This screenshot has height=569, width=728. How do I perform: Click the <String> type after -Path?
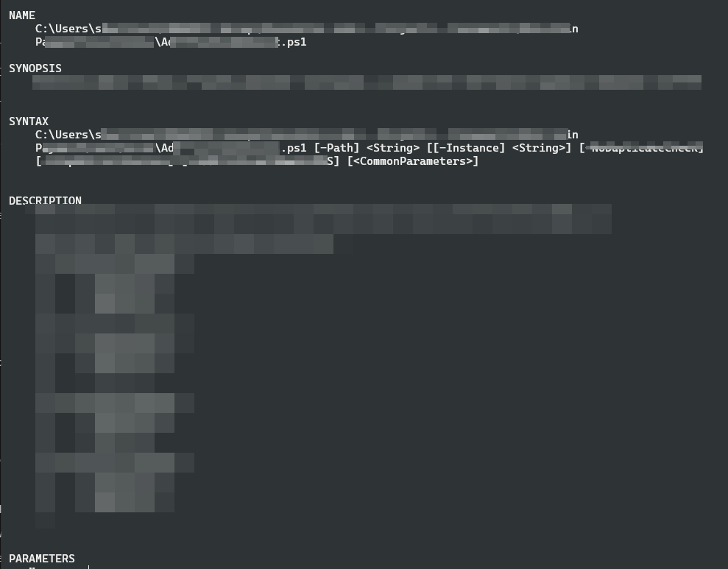pos(393,148)
